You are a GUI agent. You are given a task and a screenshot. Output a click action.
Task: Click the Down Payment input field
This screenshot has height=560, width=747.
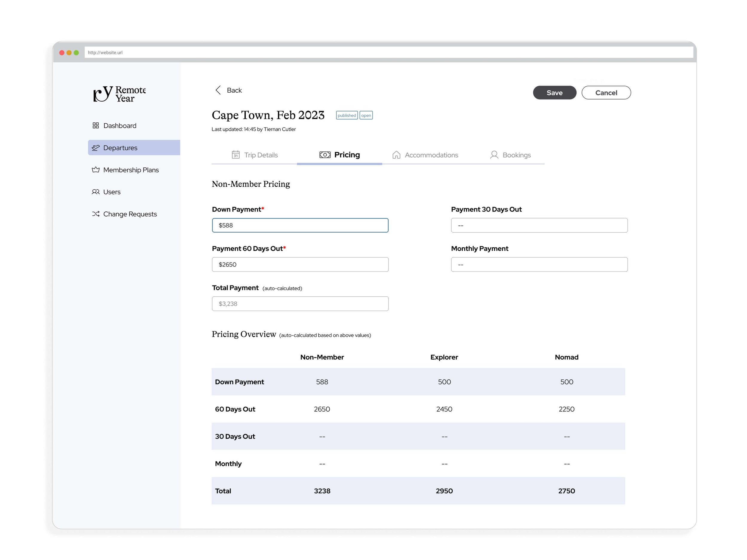click(x=300, y=225)
